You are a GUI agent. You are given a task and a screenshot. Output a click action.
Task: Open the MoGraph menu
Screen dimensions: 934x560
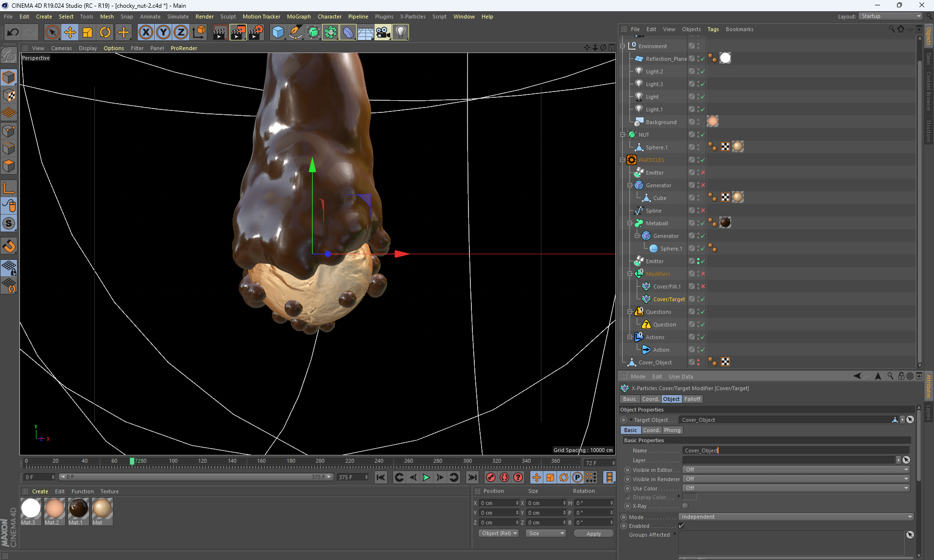click(x=298, y=17)
